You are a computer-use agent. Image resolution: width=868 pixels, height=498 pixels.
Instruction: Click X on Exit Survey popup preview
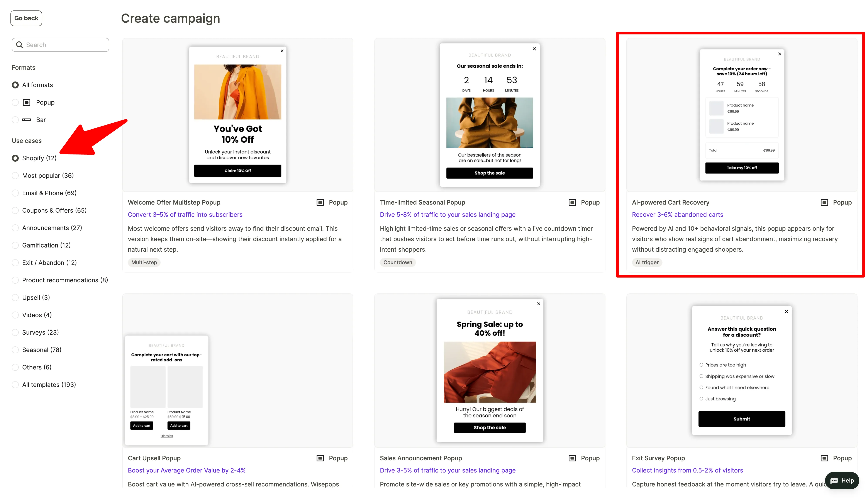pyautogui.click(x=786, y=312)
